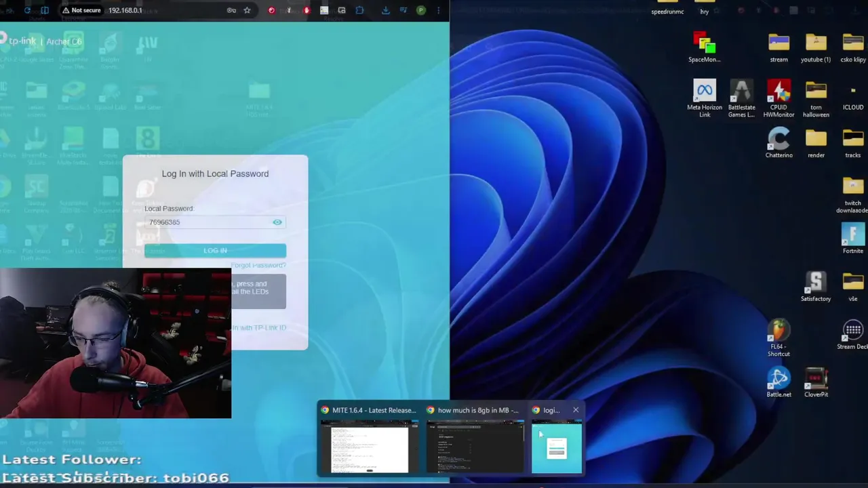Image resolution: width=868 pixels, height=488 pixels.
Task: Click the LOG IN button
Action: (x=215, y=251)
